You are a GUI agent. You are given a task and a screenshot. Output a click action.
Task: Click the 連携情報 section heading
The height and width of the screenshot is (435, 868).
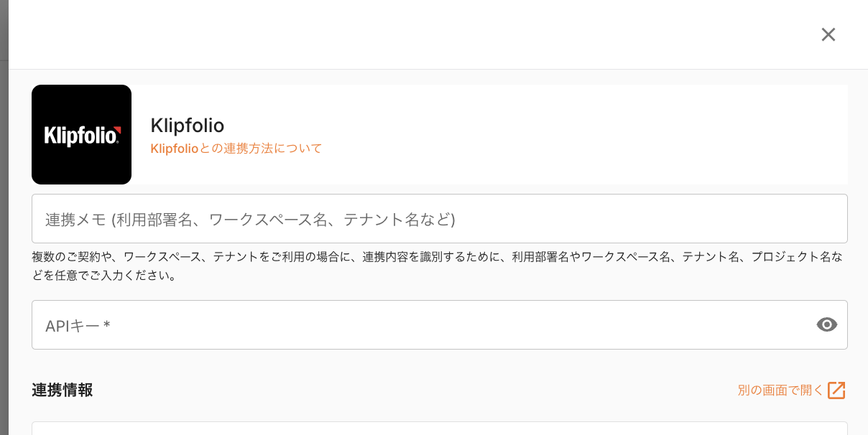[62, 390]
